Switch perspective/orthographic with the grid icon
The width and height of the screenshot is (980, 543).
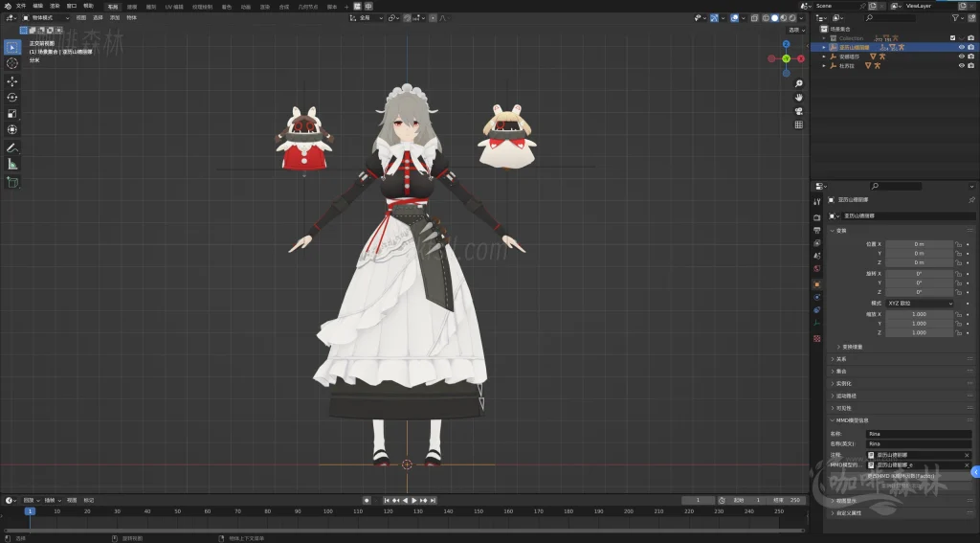click(x=799, y=125)
